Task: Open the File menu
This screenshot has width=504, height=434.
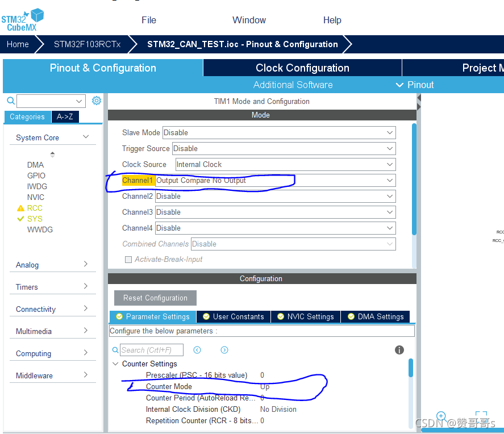Action: pyautogui.click(x=149, y=20)
